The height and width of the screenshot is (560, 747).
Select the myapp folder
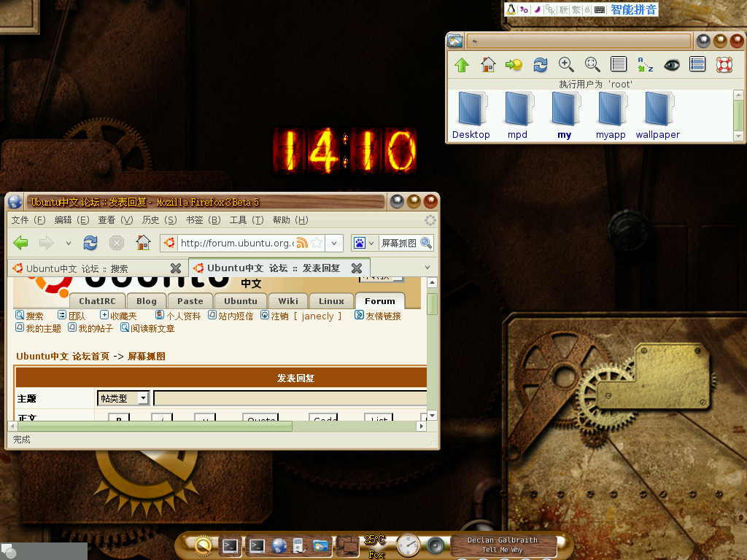611,116
